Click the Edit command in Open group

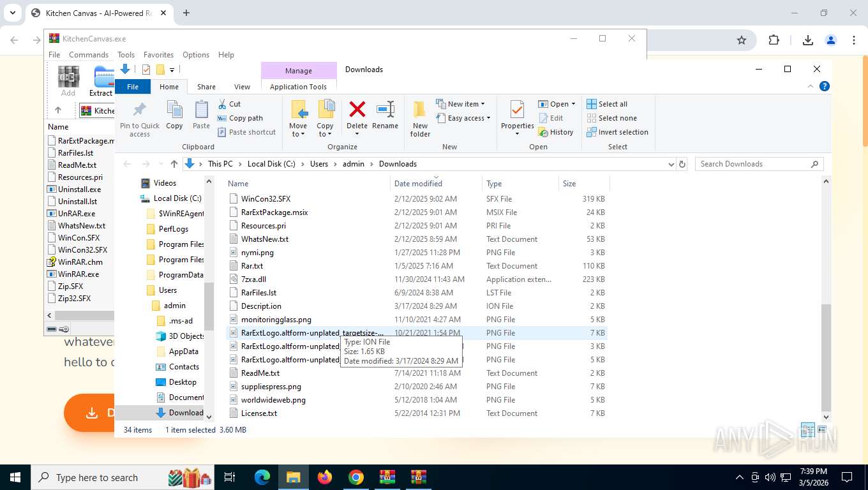click(x=551, y=118)
